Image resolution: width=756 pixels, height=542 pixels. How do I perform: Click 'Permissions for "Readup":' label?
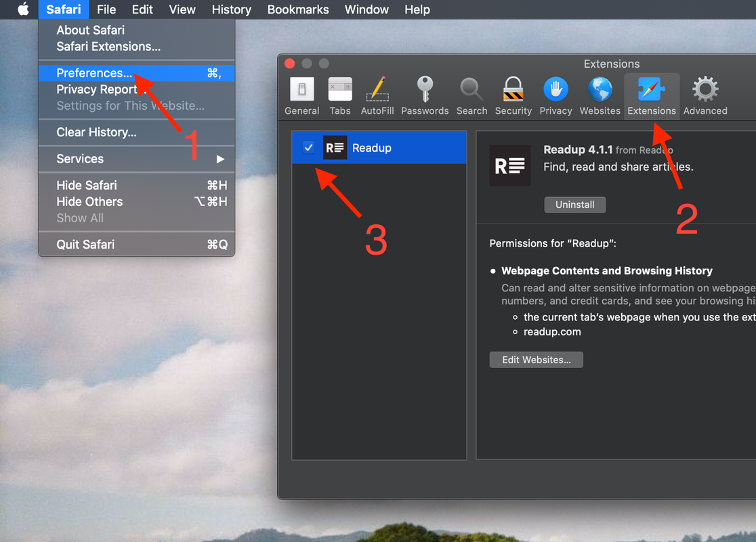point(553,243)
